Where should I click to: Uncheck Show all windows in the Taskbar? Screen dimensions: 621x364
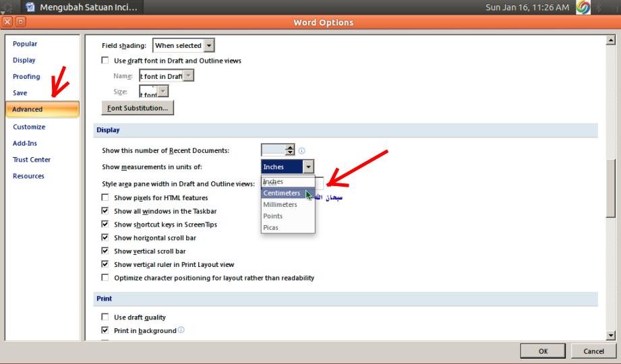tap(105, 211)
